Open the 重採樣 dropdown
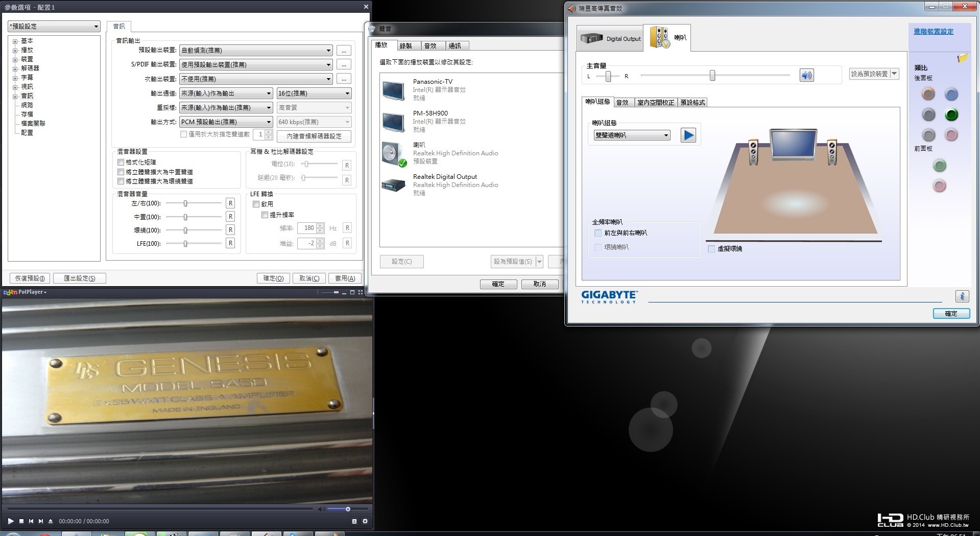This screenshot has height=536, width=980. [226, 108]
